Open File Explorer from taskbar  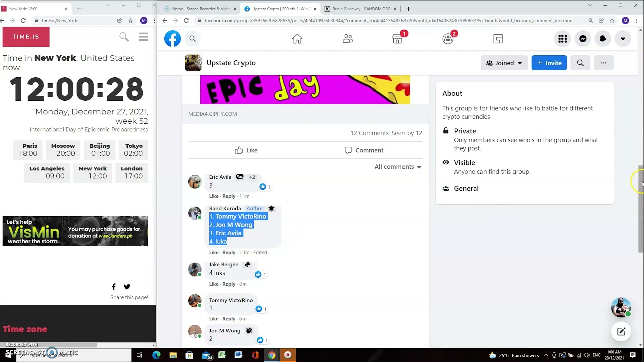point(173,355)
